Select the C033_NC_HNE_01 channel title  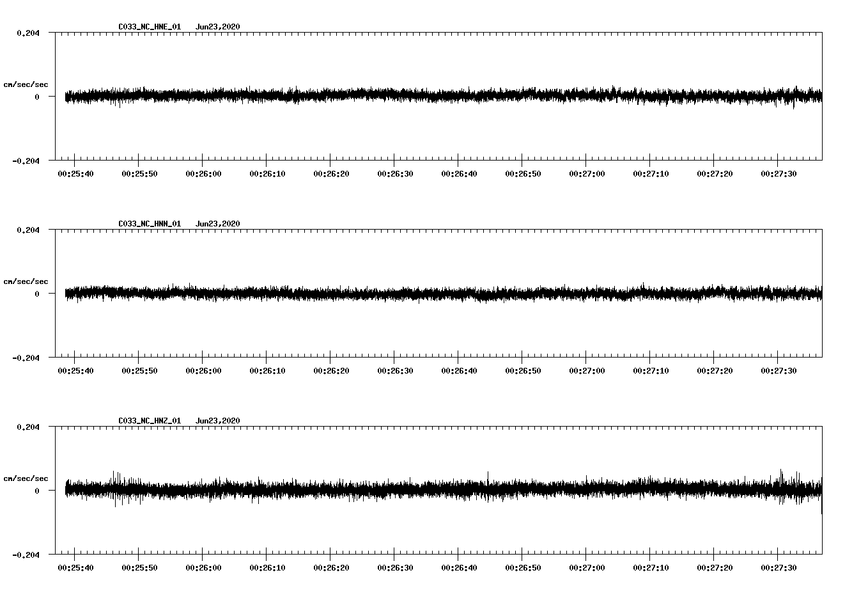(150, 27)
